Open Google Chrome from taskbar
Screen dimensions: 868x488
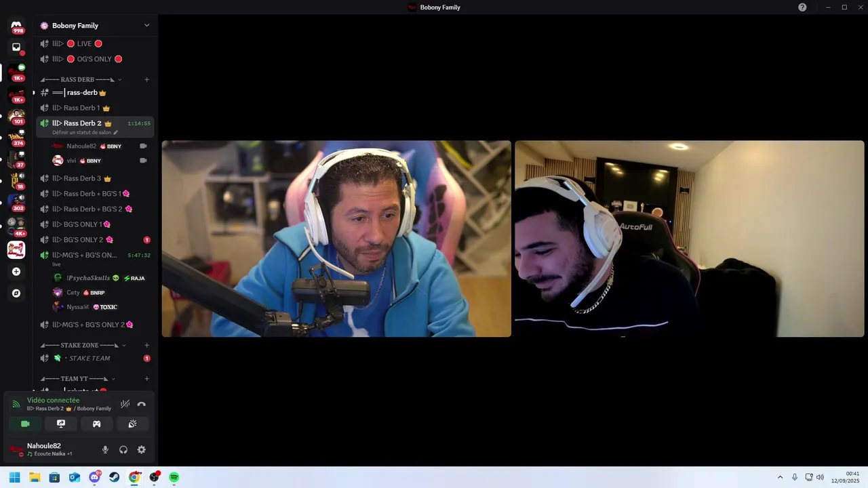[x=134, y=477]
